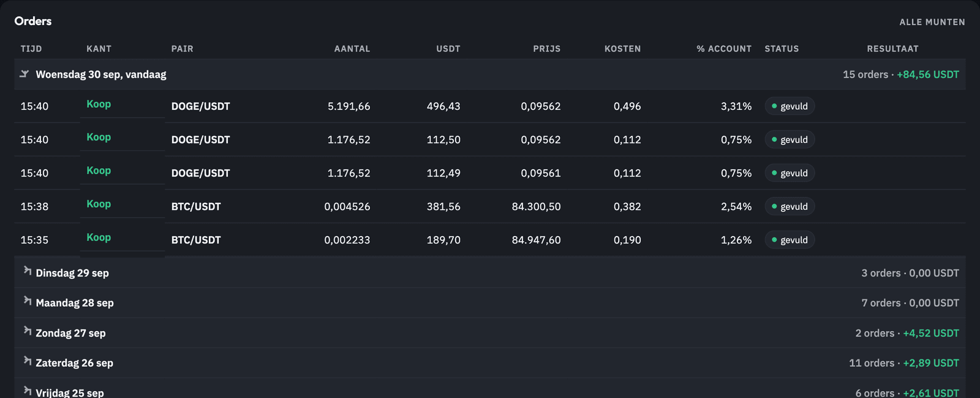Click the Orders panel title
The image size is (980, 398).
[x=33, y=21]
